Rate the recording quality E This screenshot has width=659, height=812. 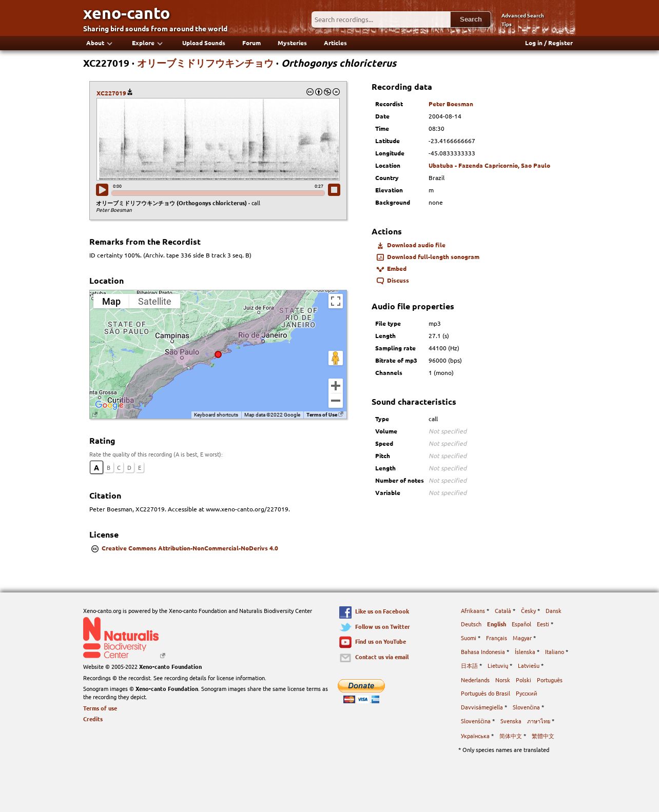[140, 468]
